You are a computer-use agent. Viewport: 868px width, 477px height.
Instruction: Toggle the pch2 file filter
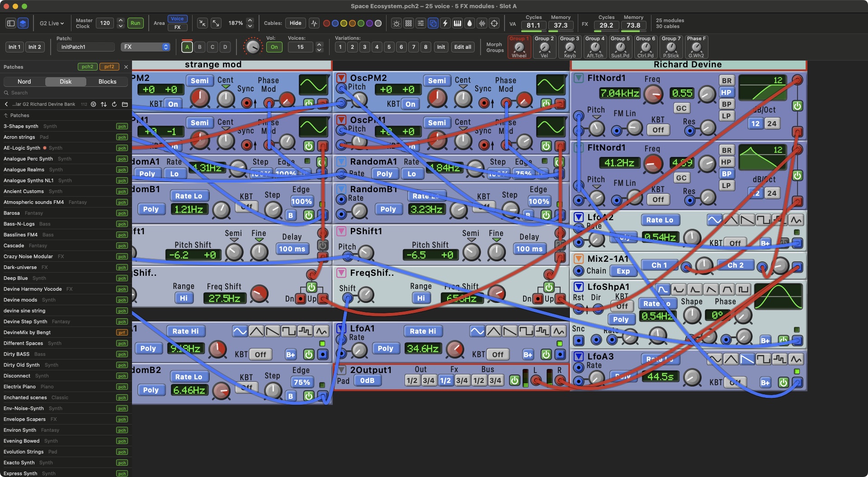(x=87, y=66)
